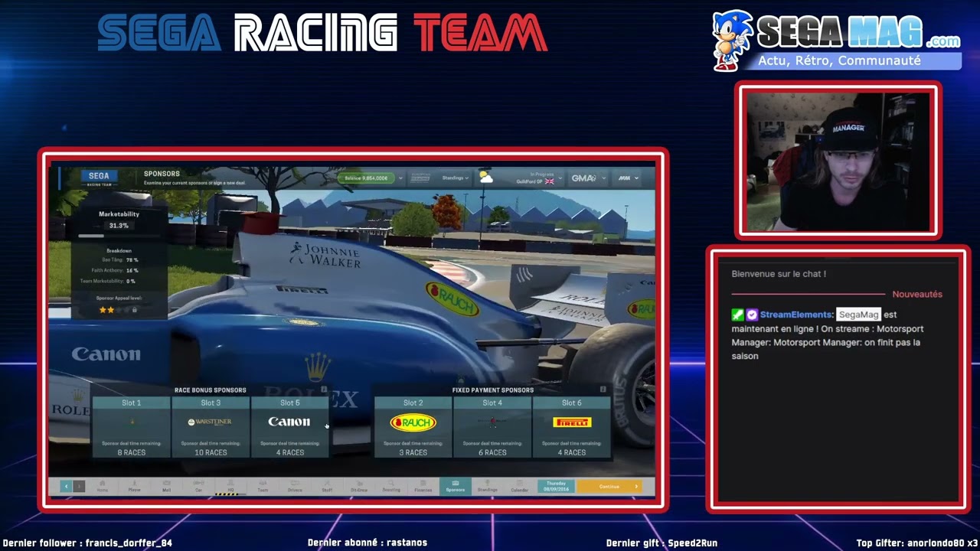Click the orange Continue button
Image resolution: width=980 pixels, height=551 pixels.
[x=609, y=486]
